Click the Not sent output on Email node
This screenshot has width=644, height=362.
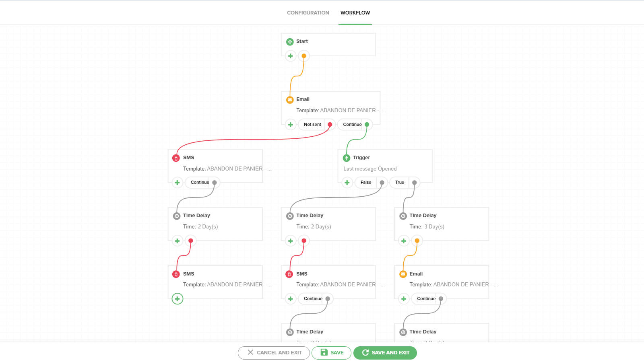[312, 125]
